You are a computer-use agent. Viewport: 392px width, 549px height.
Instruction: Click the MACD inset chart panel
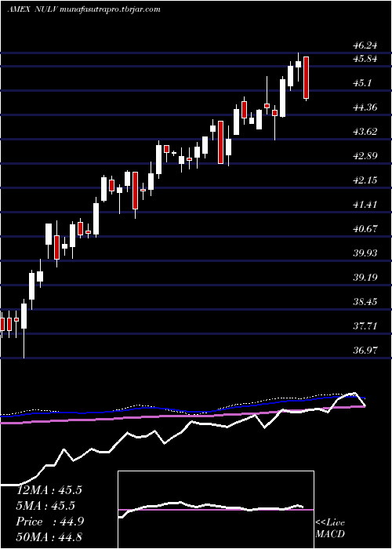coord(216,510)
